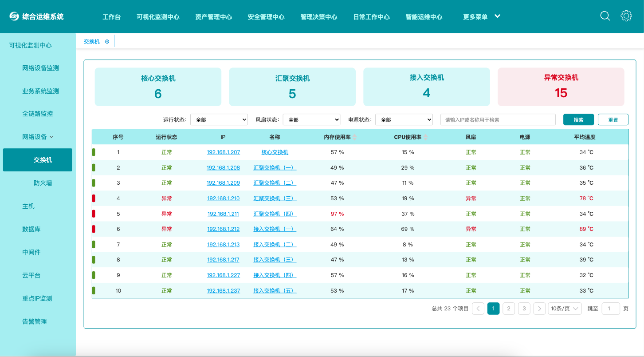Click 总共 23 个项目 text
The width and height of the screenshot is (644, 357).
[450, 309]
